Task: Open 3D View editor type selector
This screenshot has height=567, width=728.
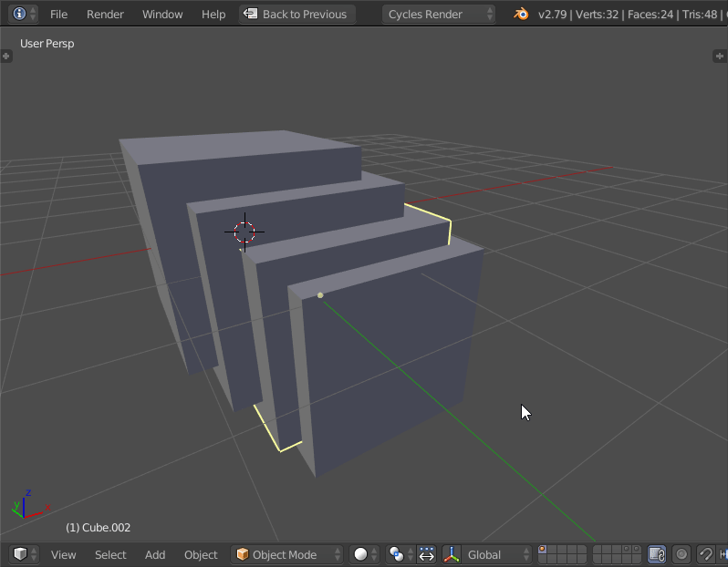Action: coord(24,554)
